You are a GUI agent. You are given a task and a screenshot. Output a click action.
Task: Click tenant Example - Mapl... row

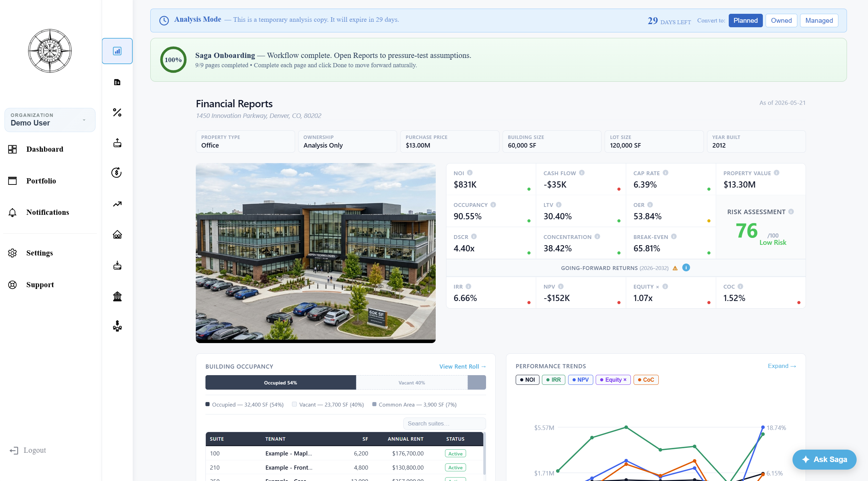click(344, 453)
